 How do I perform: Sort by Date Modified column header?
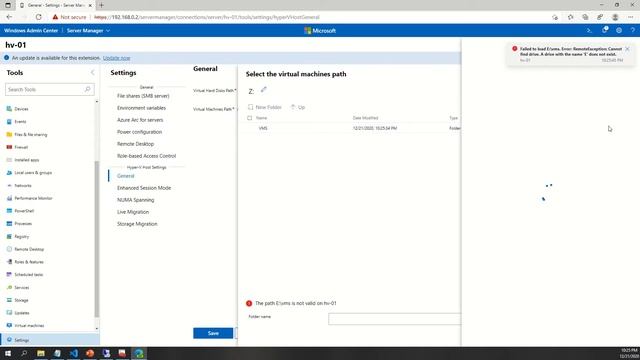[365, 118]
